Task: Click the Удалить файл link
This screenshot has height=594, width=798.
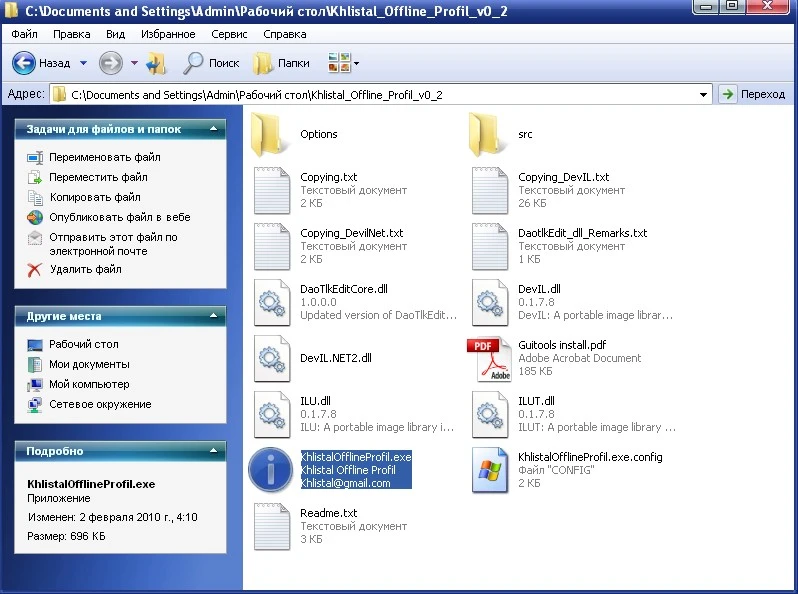Action: (85, 269)
